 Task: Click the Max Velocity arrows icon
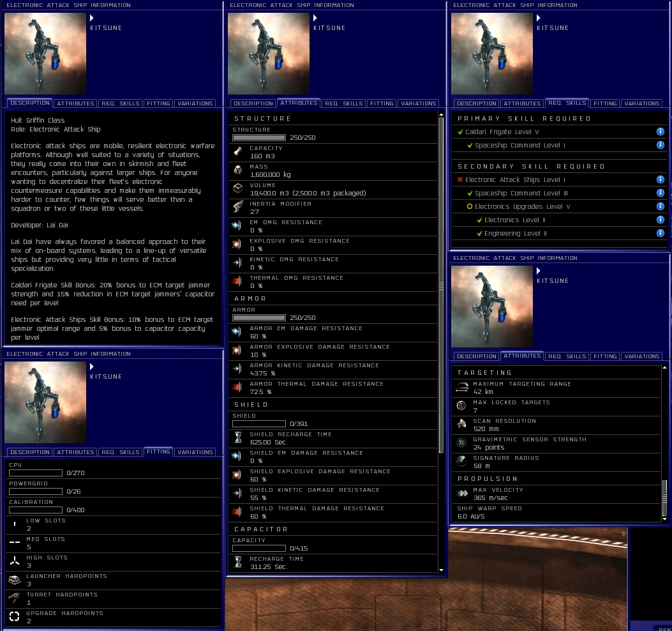463,493
